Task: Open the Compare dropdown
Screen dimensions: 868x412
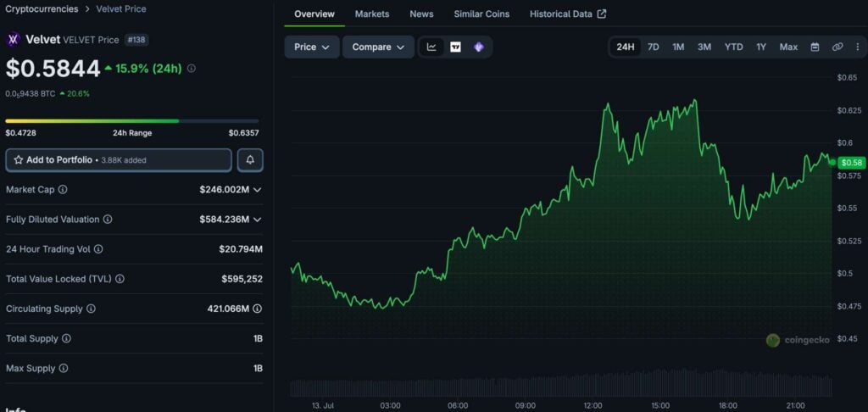Action: (378, 47)
